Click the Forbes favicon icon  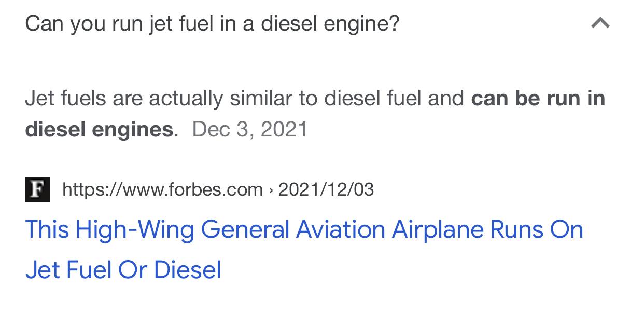pos(37,189)
